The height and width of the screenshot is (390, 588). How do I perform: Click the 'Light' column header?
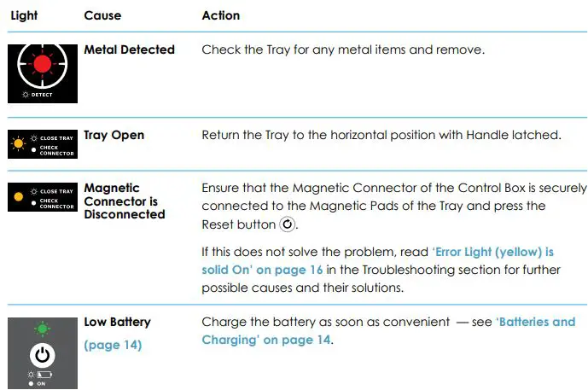pyautogui.click(x=24, y=15)
